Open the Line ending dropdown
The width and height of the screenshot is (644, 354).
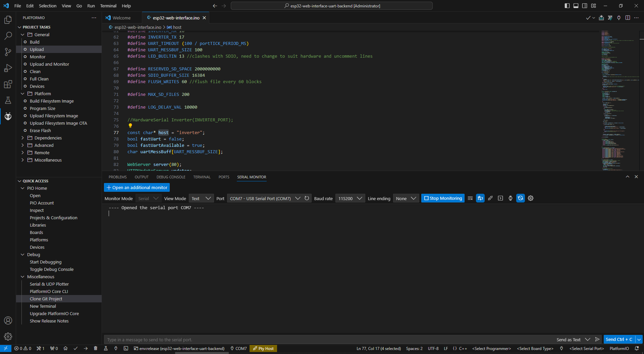pyautogui.click(x=406, y=198)
